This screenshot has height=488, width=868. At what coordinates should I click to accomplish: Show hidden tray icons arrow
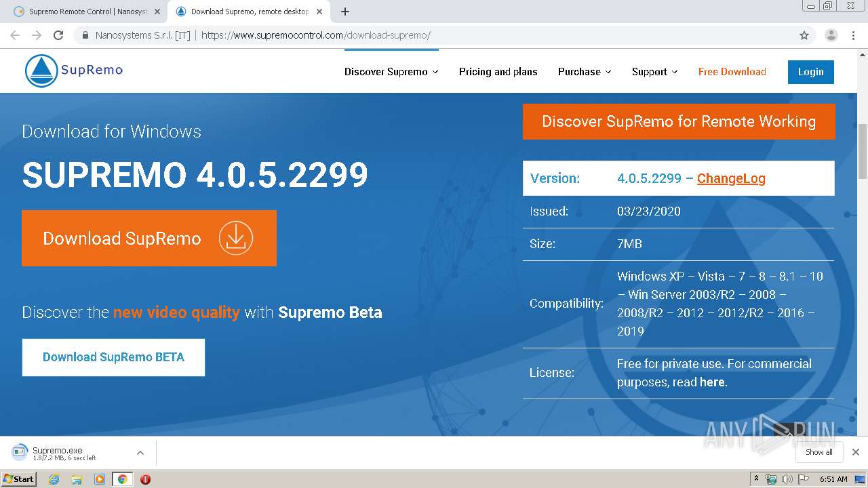(x=756, y=479)
